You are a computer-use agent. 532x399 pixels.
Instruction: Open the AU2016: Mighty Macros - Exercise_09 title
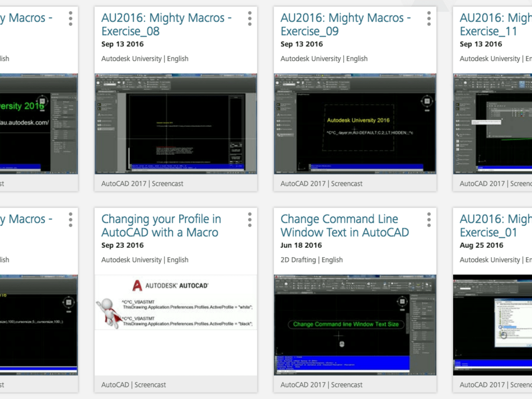coord(346,24)
